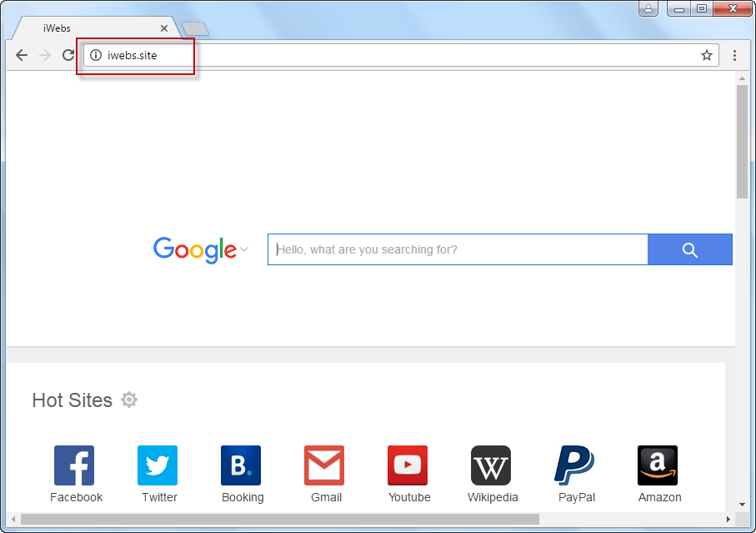Click the address bar showing iwebs.site

click(401, 55)
